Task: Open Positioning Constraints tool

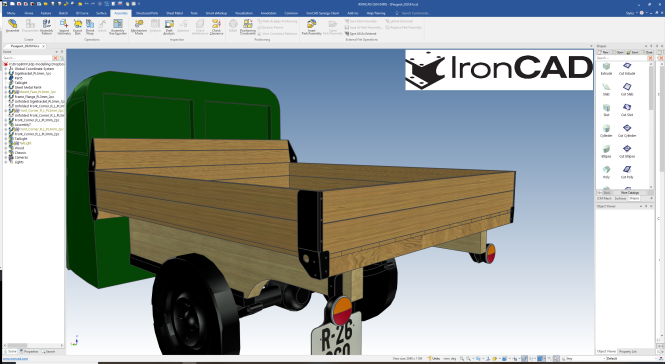Action: [248, 26]
